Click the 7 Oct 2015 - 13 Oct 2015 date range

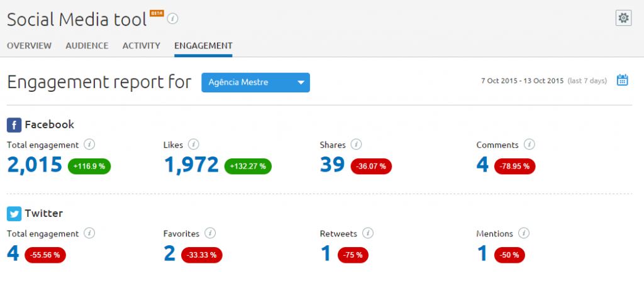pos(522,80)
